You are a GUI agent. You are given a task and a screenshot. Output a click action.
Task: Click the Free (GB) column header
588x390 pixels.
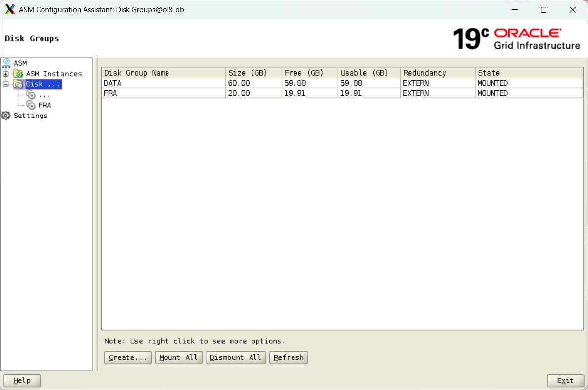click(x=310, y=73)
